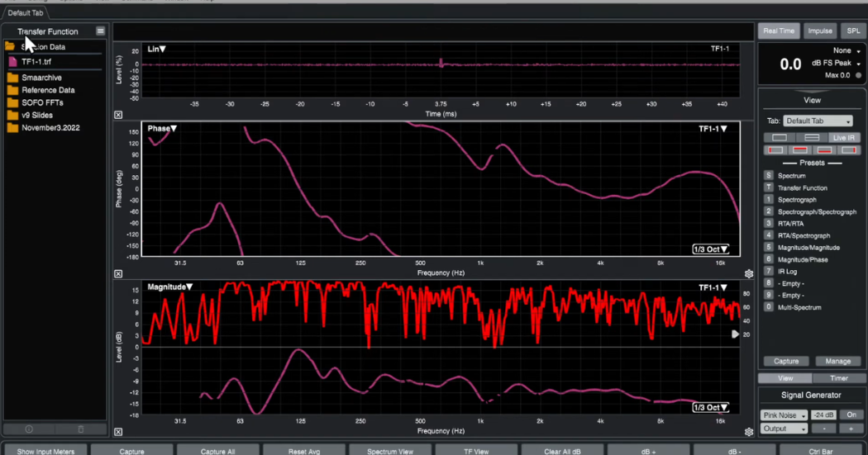
Task: Select the single-pane view layout icon
Action: [780, 137]
